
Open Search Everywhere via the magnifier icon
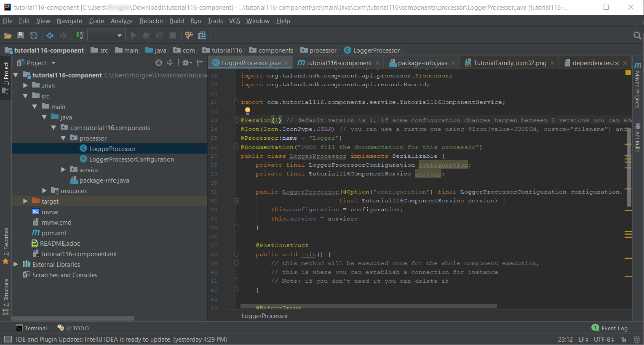tap(637, 36)
